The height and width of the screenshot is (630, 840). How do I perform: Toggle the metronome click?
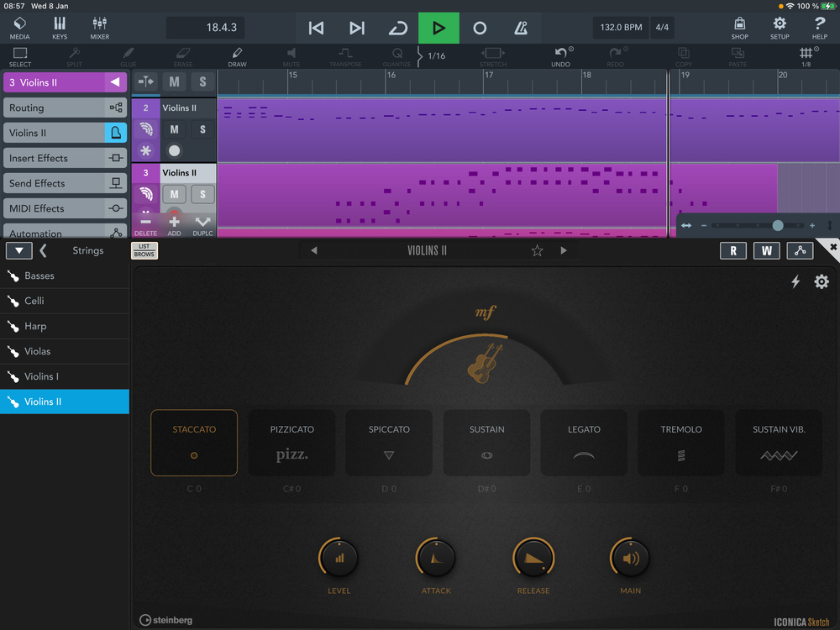tap(521, 28)
